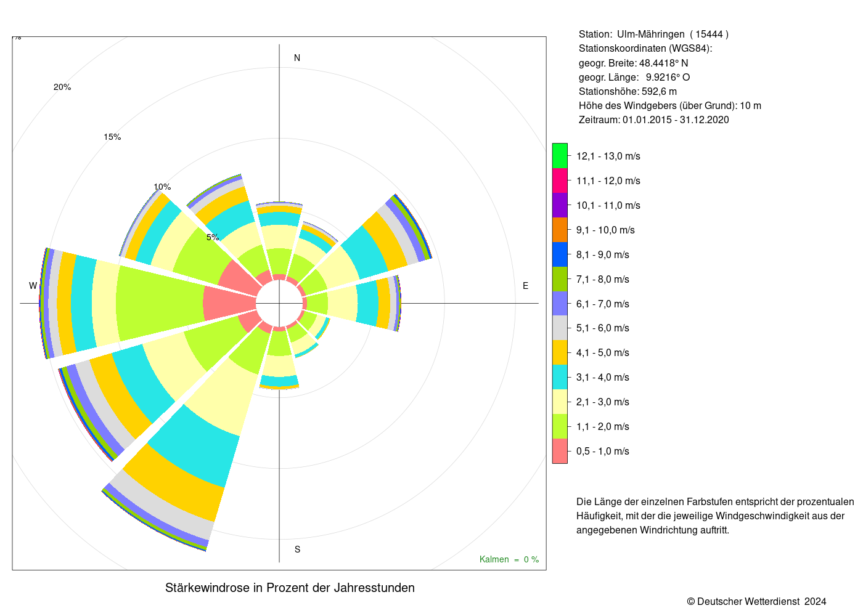Viewport: 863px width, 616px height.
Task: Click the S compass label
Action: pyautogui.click(x=297, y=549)
